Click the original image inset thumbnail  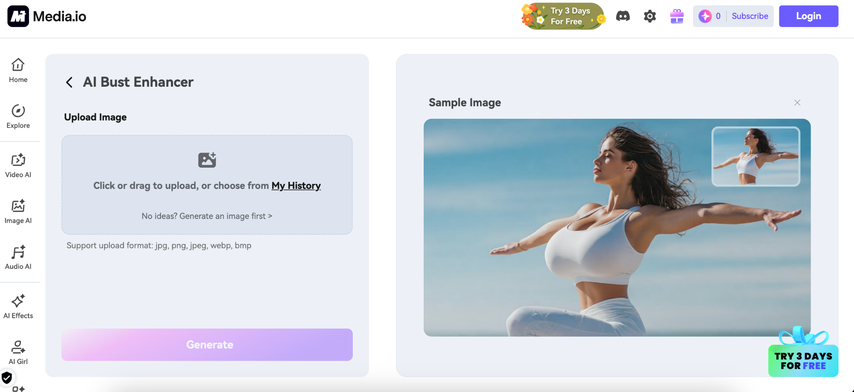click(x=755, y=156)
